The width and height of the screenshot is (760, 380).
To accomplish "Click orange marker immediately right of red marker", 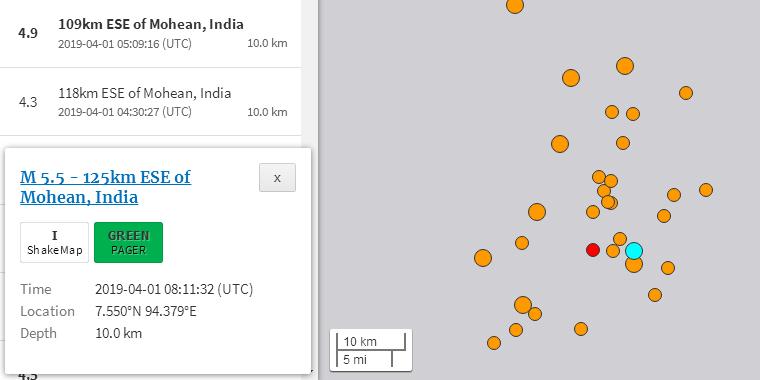I will pos(613,251).
